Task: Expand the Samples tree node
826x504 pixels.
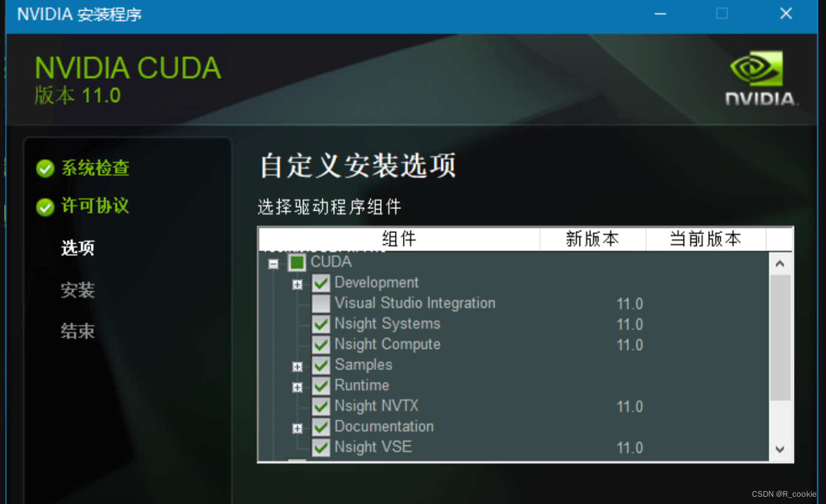Action: (297, 366)
